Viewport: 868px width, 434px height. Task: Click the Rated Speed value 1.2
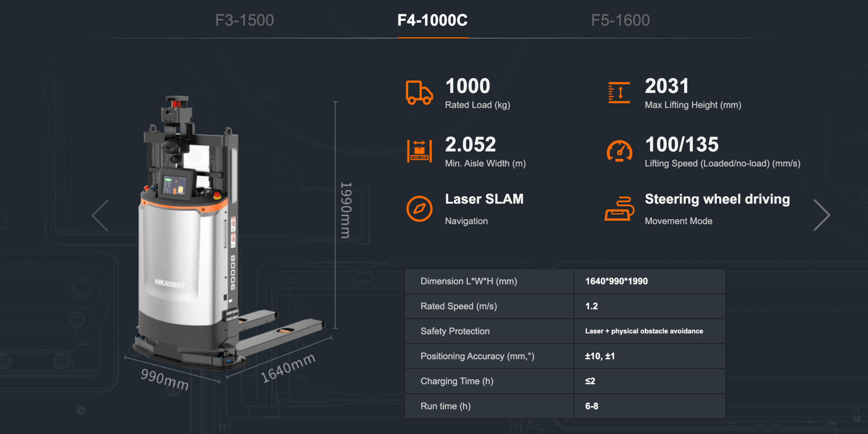(591, 306)
